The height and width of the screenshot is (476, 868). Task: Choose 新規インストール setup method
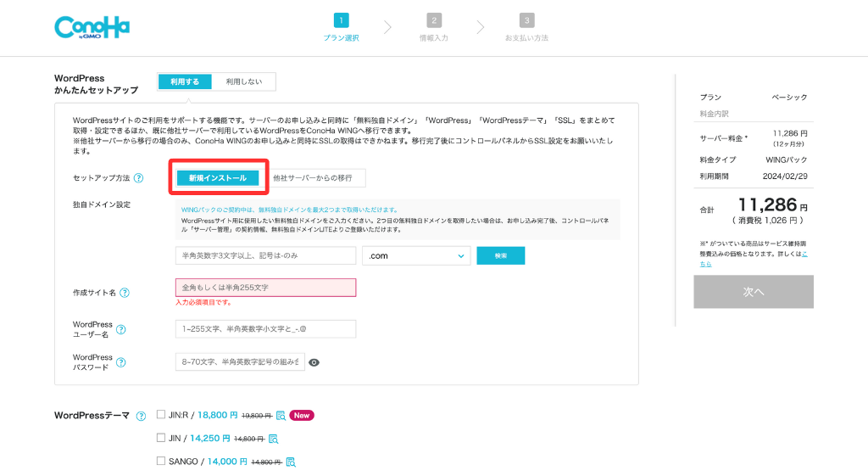coord(218,178)
